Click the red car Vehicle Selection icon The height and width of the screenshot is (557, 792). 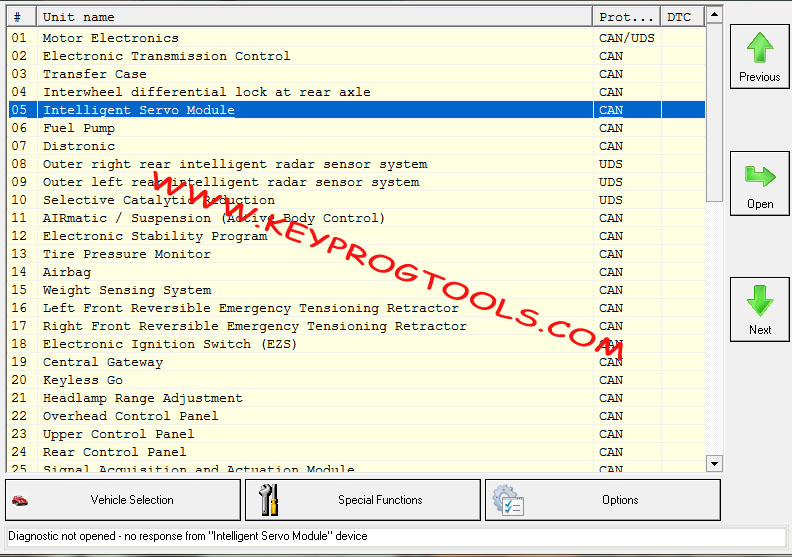pyautogui.click(x=19, y=500)
